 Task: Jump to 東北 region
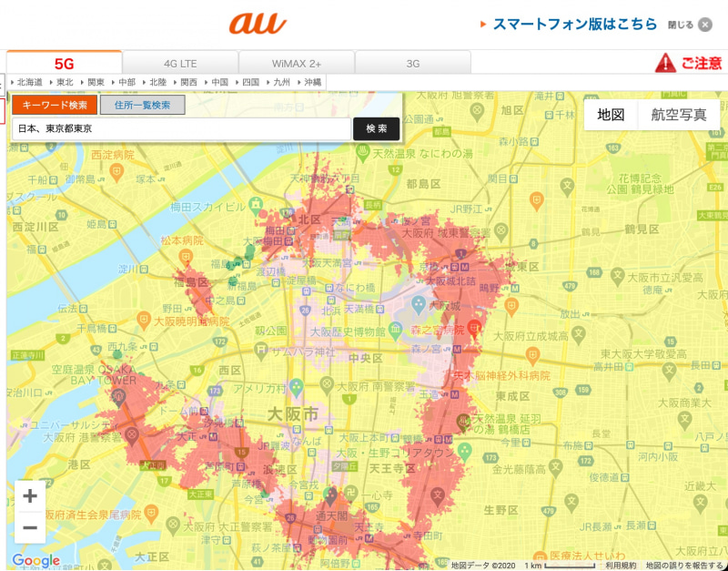[x=65, y=82]
